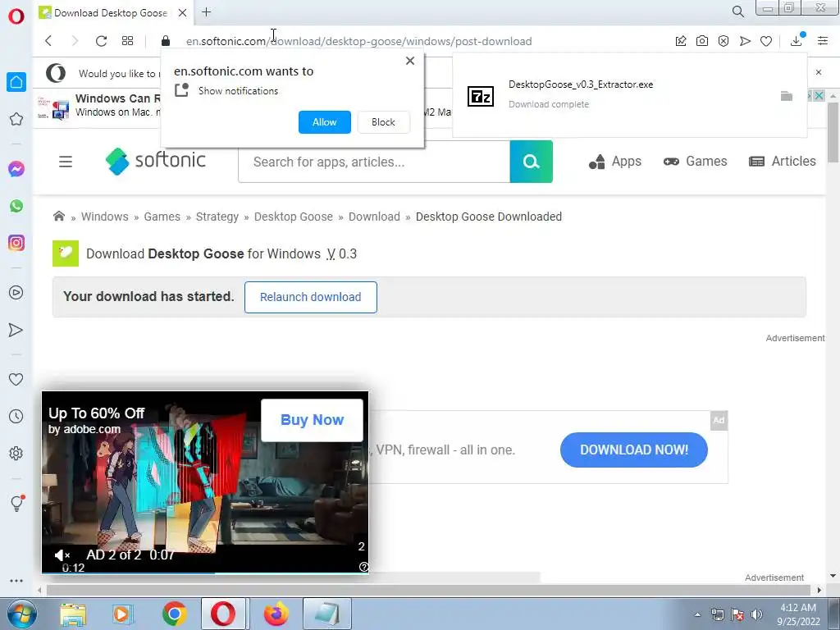Open Strategy breadcrumb link
840x630 pixels.
tap(217, 217)
